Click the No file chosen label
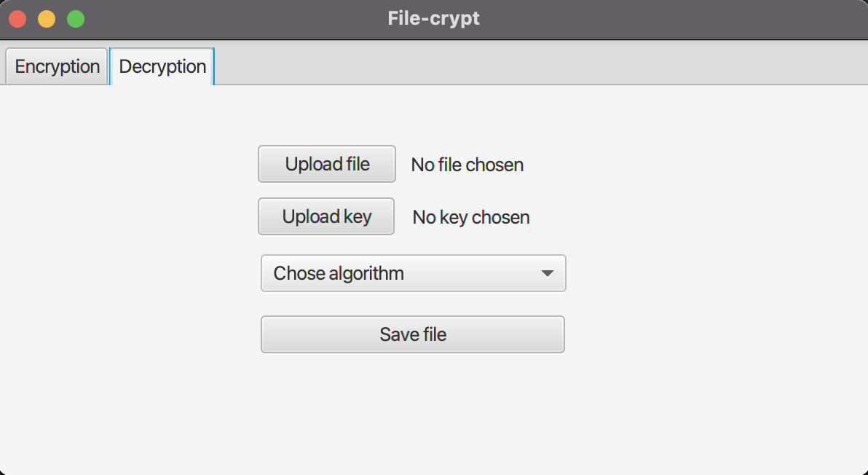 click(x=467, y=165)
